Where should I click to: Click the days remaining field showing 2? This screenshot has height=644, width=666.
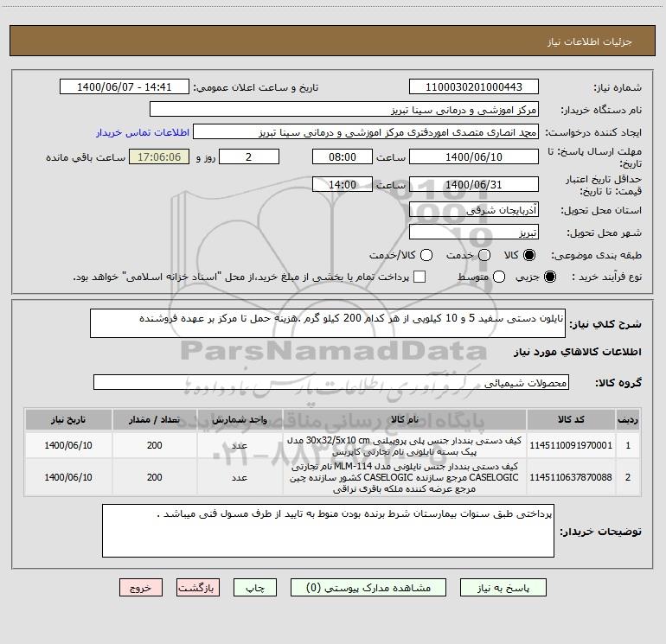click(x=249, y=156)
